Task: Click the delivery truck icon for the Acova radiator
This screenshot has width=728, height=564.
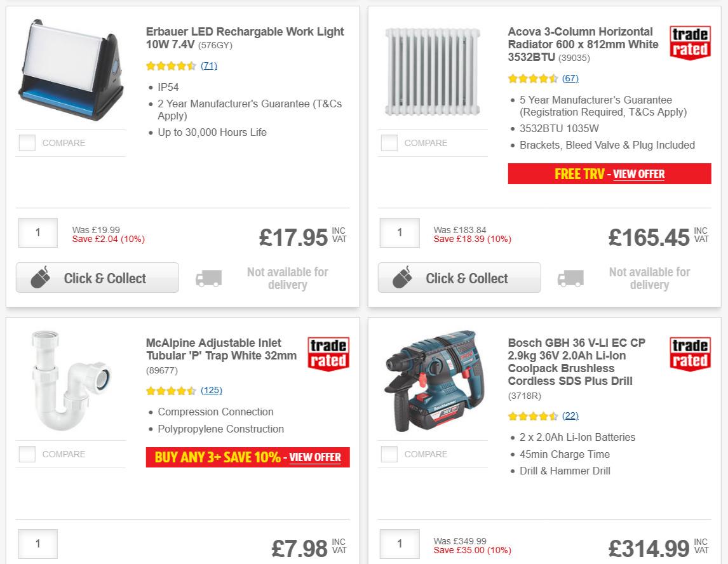Action: 570,278
